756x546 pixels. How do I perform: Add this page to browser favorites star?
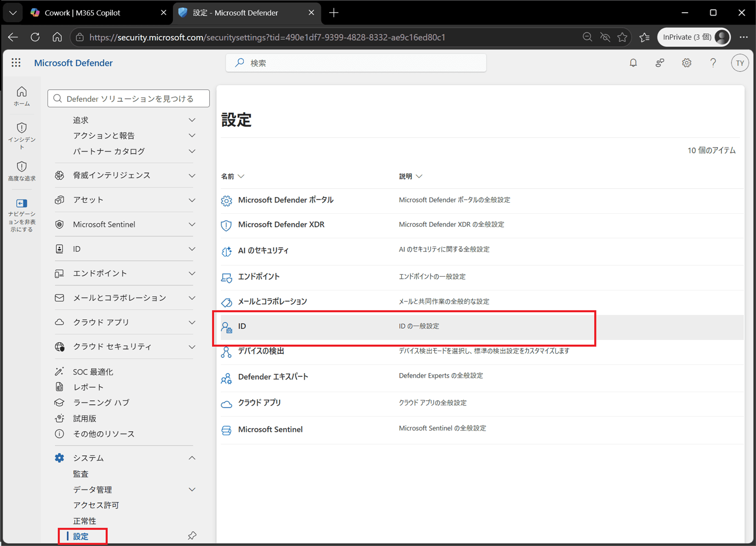coord(622,37)
